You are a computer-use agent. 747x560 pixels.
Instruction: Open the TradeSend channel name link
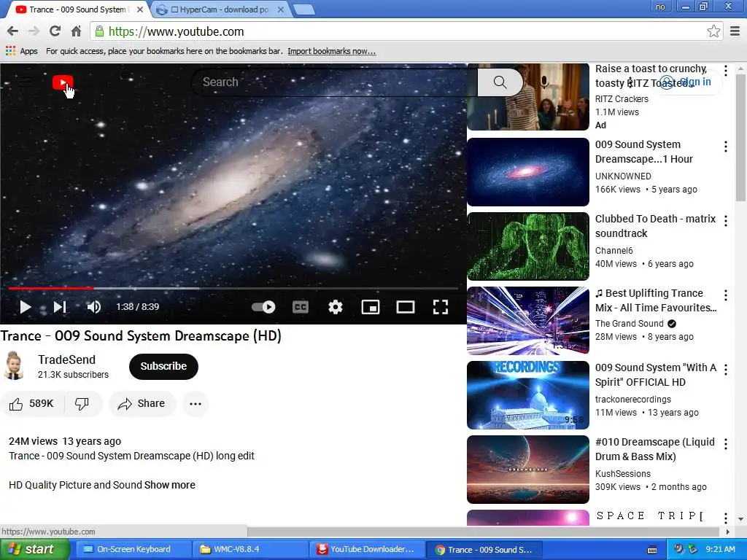click(66, 359)
